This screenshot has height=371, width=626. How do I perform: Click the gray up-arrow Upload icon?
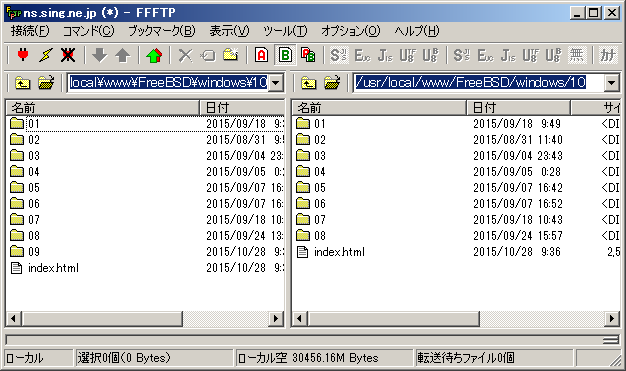[123, 55]
